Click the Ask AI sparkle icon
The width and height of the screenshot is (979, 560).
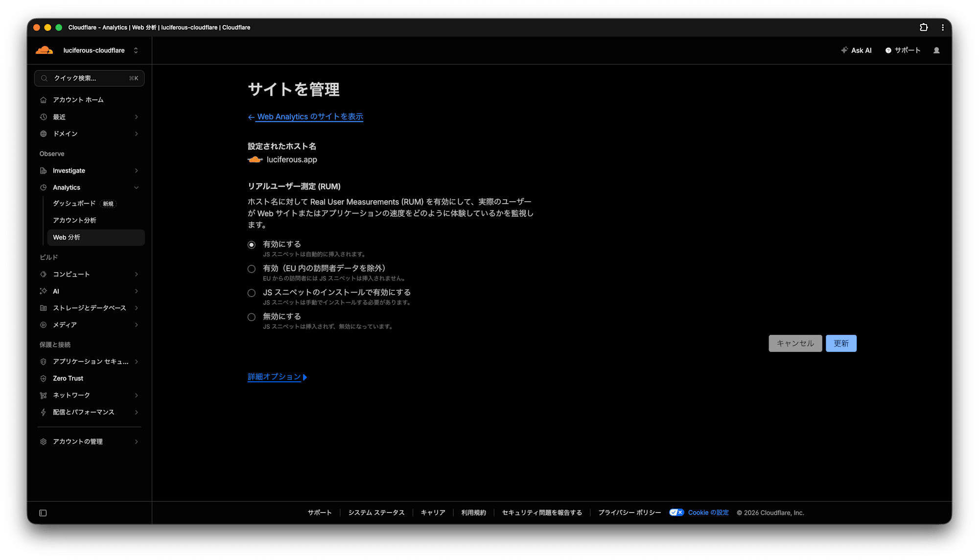coord(844,50)
